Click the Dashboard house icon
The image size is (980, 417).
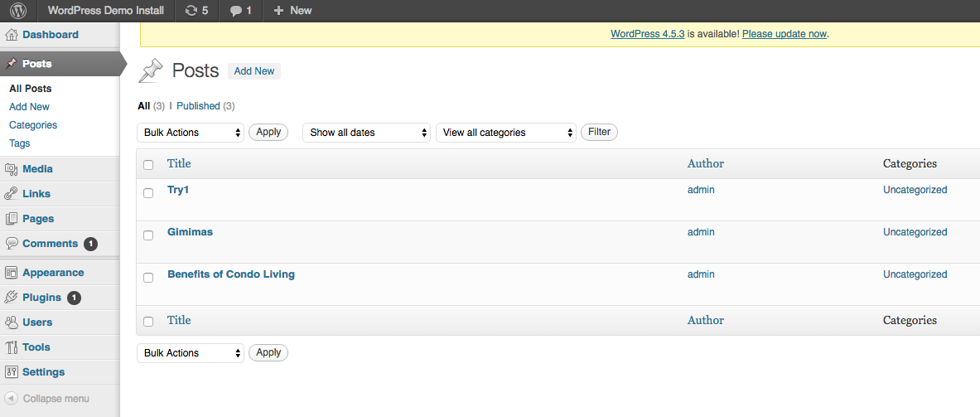tap(12, 35)
